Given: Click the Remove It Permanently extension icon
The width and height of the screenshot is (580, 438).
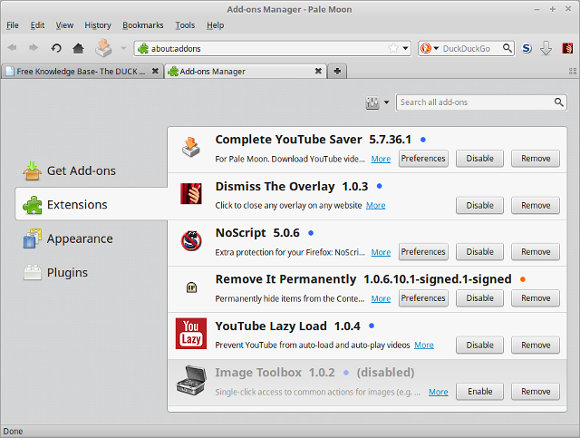Looking at the screenshot, I should coord(192,287).
